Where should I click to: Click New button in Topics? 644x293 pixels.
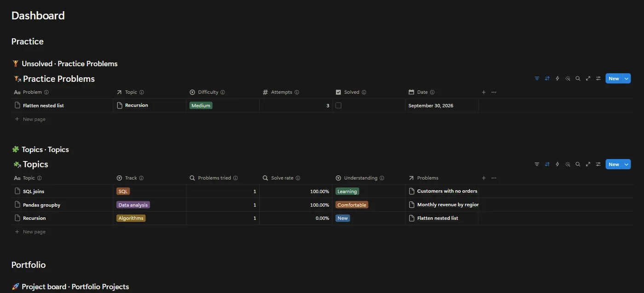click(x=614, y=164)
